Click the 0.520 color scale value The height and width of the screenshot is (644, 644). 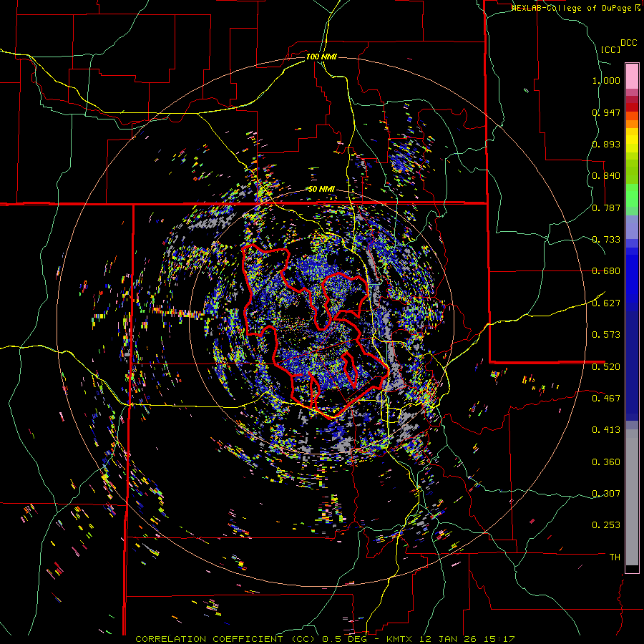tap(606, 367)
